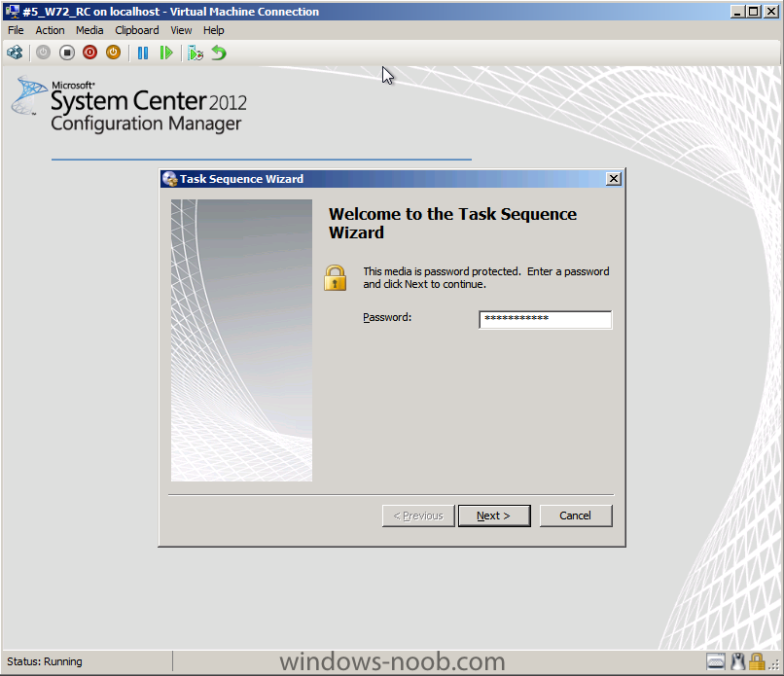Image resolution: width=784 pixels, height=676 pixels.
Task: Click the "Password:" label
Action: pos(387,317)
